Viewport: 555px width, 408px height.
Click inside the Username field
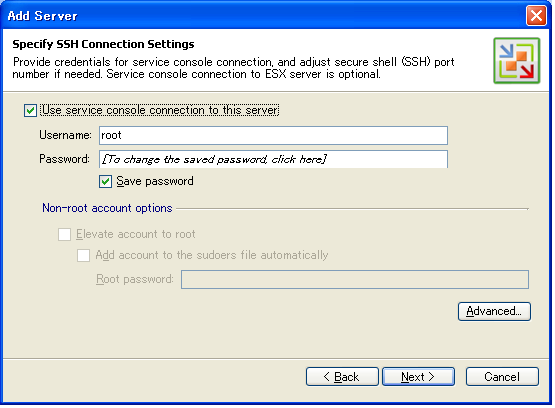[273, 135]
